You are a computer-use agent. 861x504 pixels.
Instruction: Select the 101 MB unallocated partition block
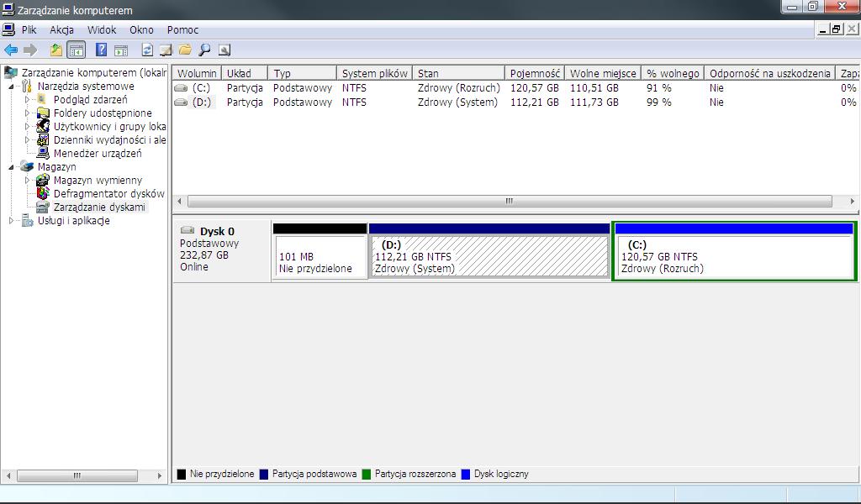[x=320, y=257]
